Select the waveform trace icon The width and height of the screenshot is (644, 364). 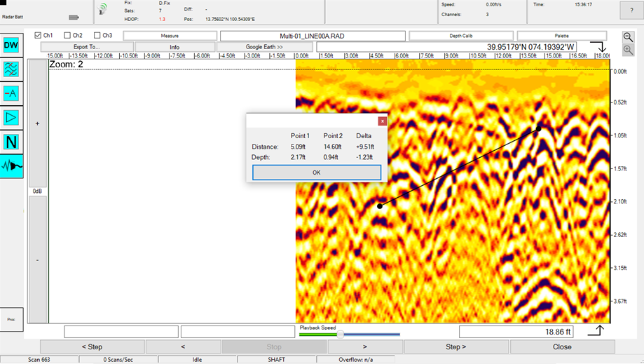(x=12, y=166)
